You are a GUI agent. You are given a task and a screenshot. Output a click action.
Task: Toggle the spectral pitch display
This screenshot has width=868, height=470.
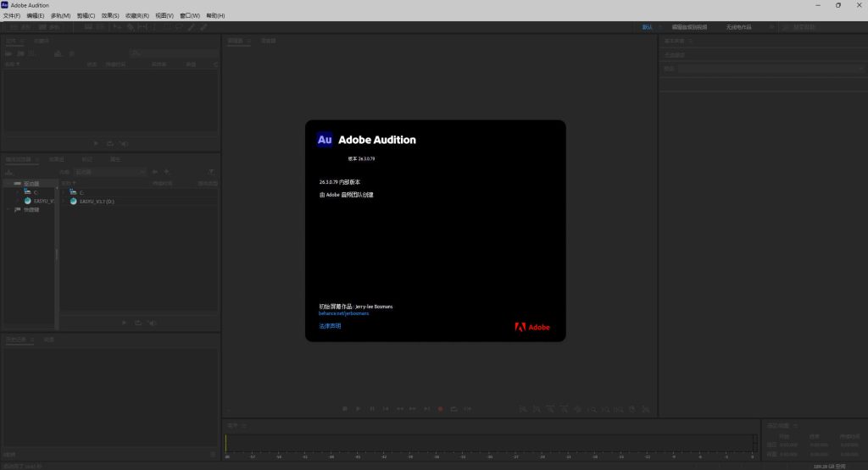point(100,27)
